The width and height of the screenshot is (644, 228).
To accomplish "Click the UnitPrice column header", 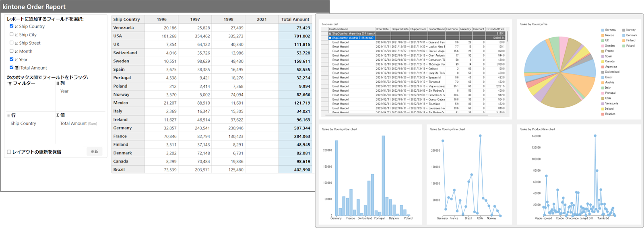I will [452, 29].
